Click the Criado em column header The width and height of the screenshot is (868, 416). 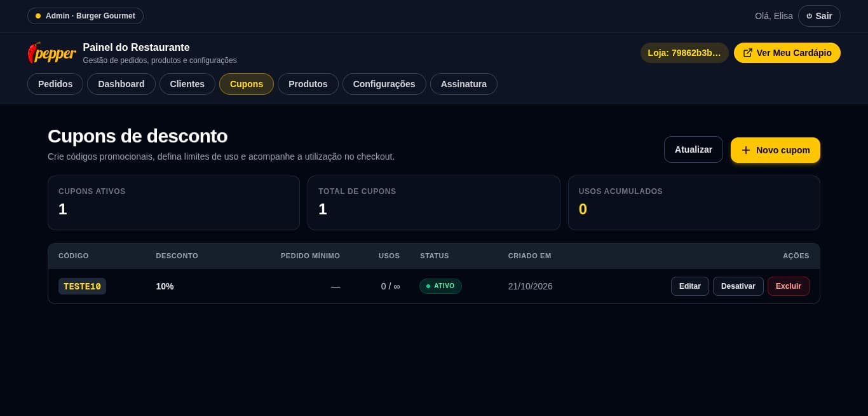(x=530, y=256)
